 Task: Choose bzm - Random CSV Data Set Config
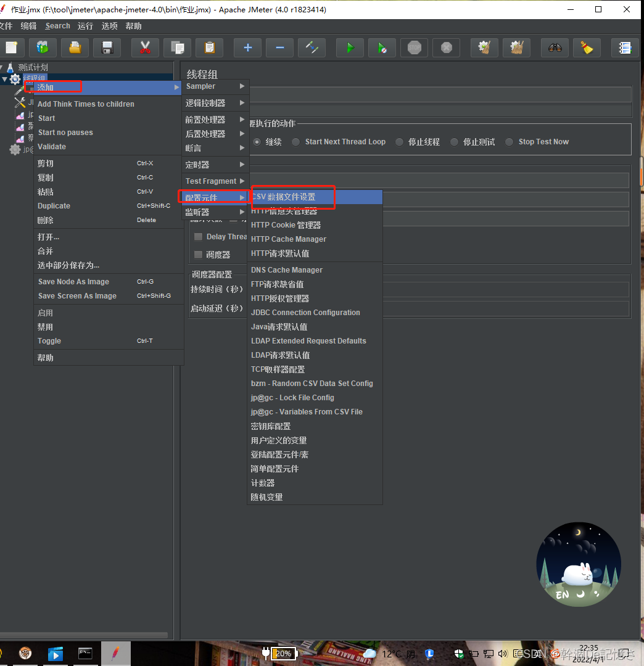(x=315, y=384)
